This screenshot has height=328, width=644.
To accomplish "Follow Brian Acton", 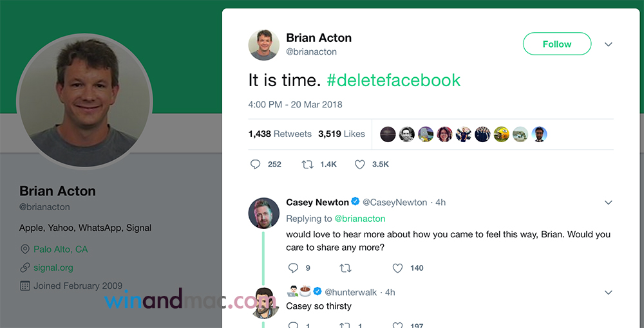I will [x=556, y=44].
